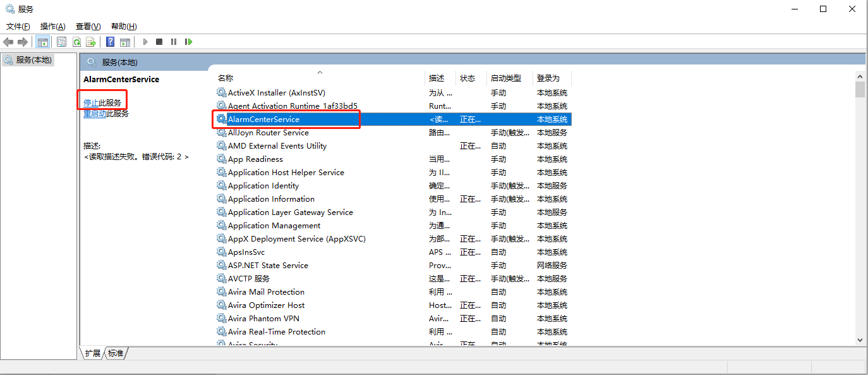Screen dimensions: 868x375
Task: Sort by the 状态 column header
Action: [471, 78]
